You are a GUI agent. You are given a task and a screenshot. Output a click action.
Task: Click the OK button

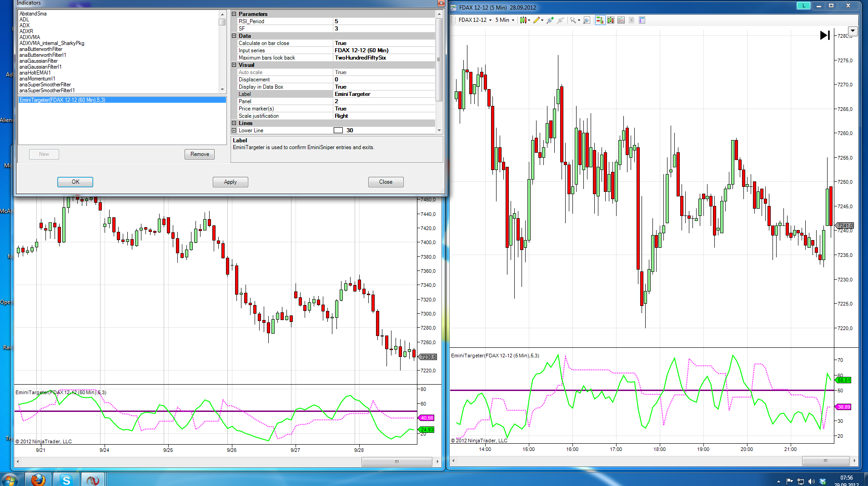click(x=75, y=182)
